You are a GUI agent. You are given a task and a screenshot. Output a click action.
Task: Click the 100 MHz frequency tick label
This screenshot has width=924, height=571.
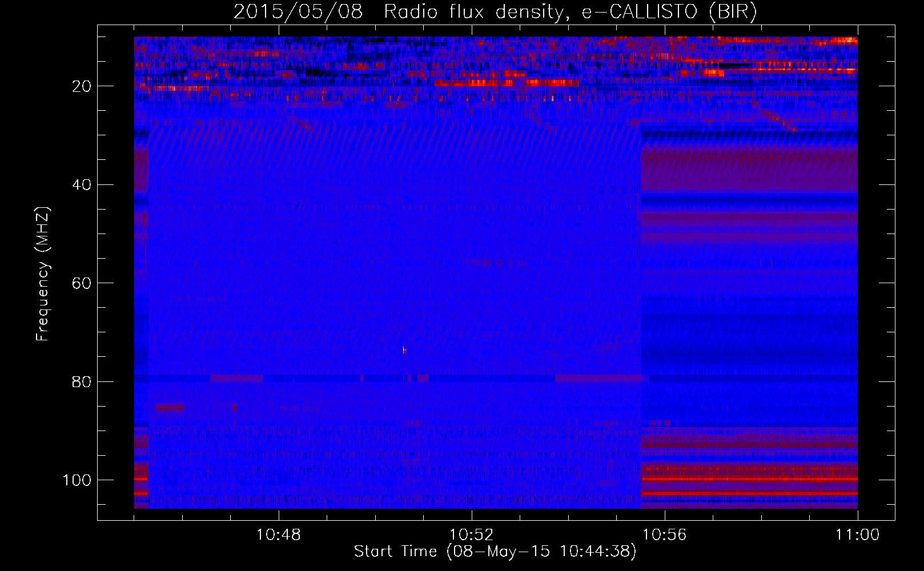[x=78, y=480]
